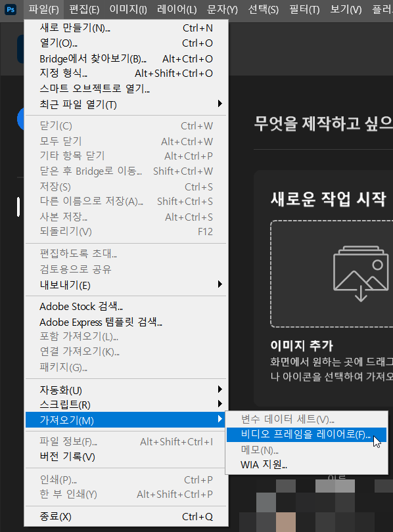Open the 문자(Y) menu
Screen dimensions: 393x532
[222, 9]
